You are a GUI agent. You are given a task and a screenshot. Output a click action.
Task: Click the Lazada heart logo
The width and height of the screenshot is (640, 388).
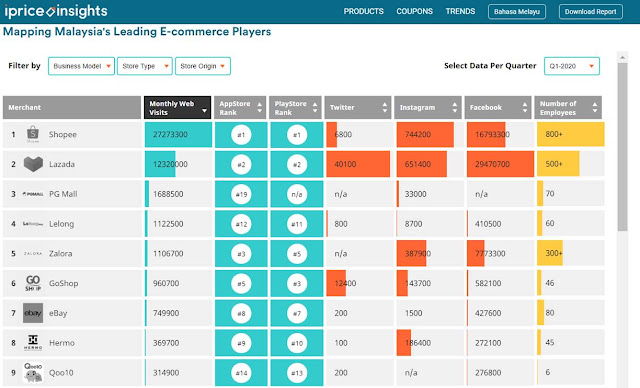[x=33, y=164]
